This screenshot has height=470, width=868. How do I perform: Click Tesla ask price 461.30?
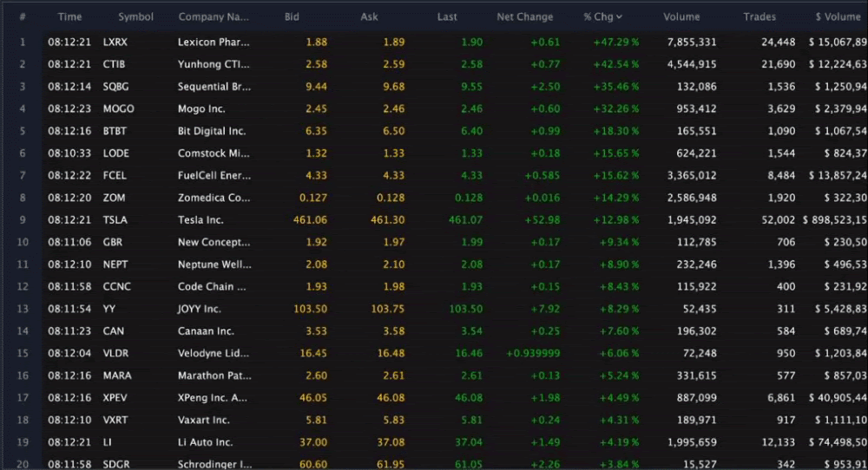[387, 220]
